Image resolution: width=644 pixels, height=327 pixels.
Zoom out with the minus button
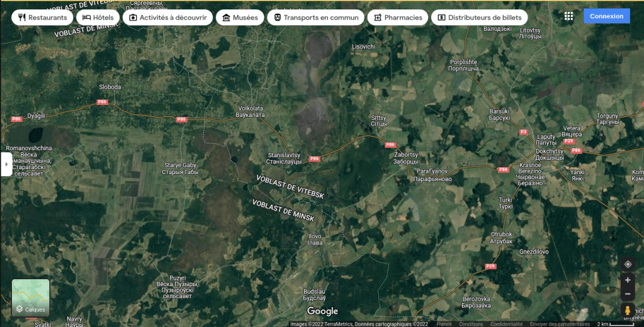tap(627, 294)
